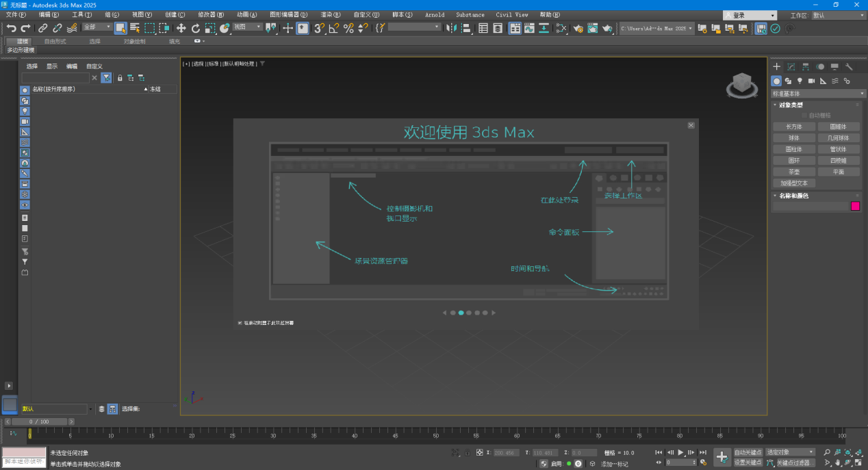Click the 0 / 100 time slider
The height and width of the screenshot is (470, 868).
(x=40, y=421)
